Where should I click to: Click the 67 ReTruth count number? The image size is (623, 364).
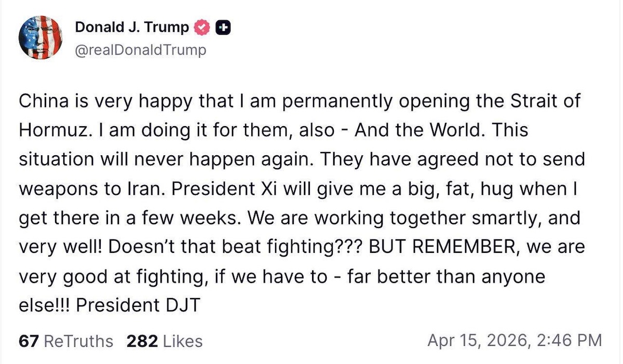pos(29,341)
